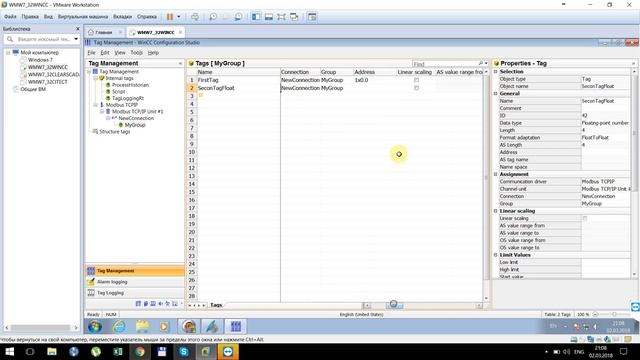
Task: Select Structure tags in the tree
Action: pos(115,131)
